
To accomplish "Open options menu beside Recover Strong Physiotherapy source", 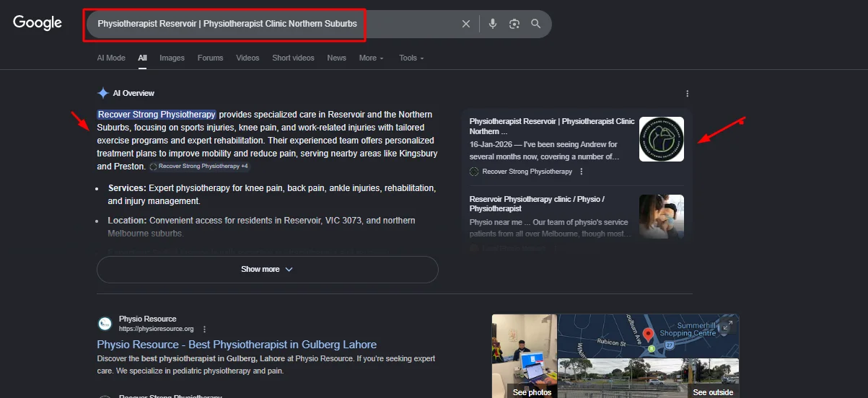I will (582, 172).
